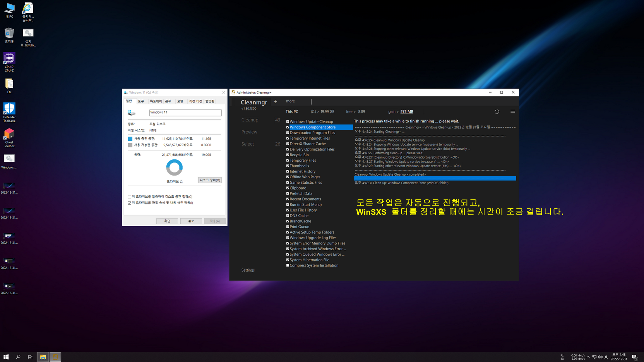Click the disk usage donut chart

174,167
